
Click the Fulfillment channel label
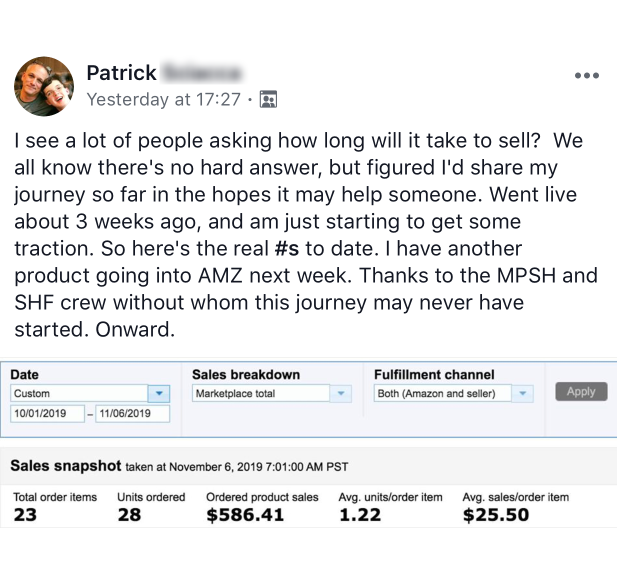click(x=434, y=375)
